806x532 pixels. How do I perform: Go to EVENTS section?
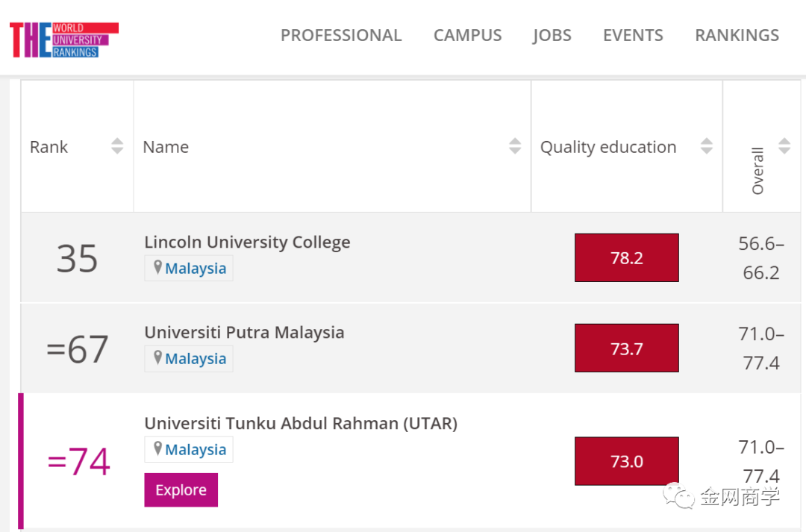coord(633,35)
